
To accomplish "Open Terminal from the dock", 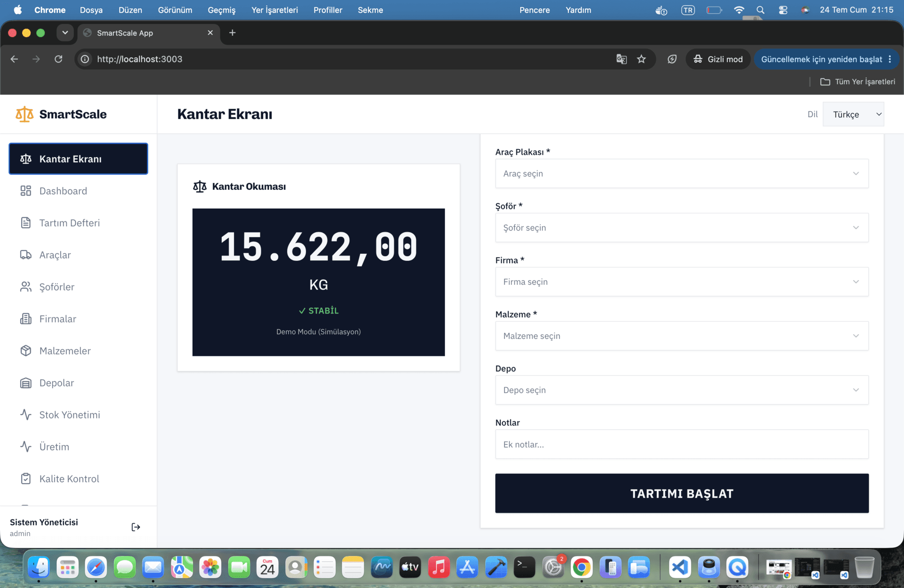I will (524, 567).
